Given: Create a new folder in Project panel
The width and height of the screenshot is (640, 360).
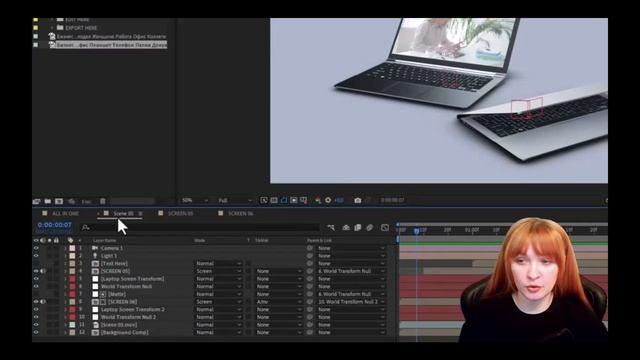Looking at the screenshot, I should (x=48, y=201).
